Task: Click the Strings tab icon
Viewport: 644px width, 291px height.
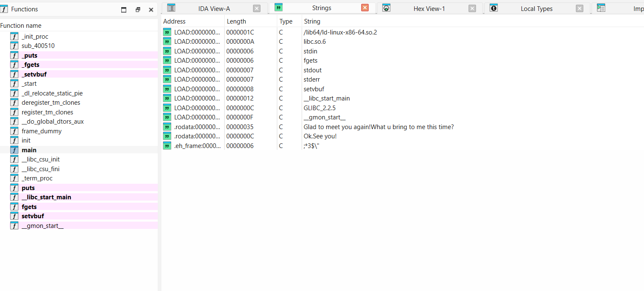Action: [279, 8]
